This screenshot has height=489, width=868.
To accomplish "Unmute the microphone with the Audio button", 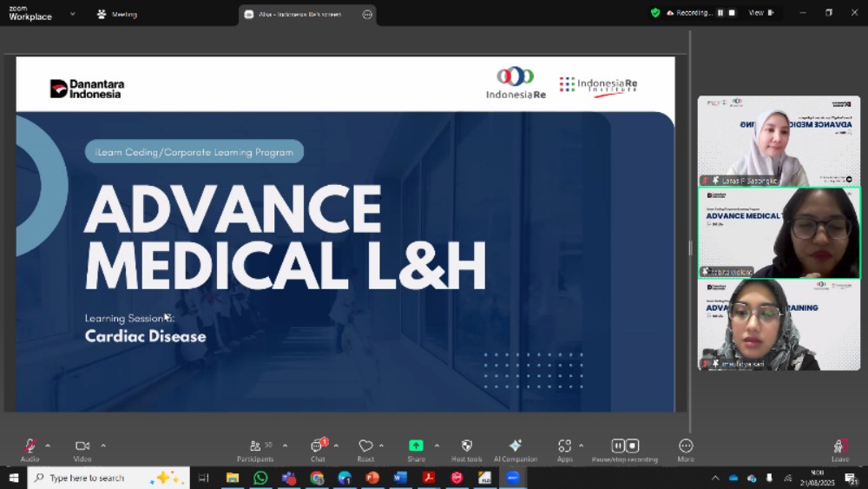I will 30,446.
